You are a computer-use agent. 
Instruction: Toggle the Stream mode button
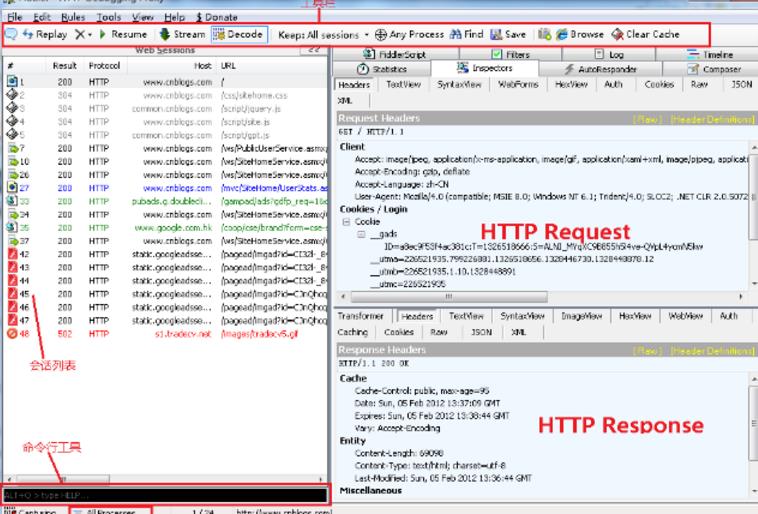[x=181, y=34]
